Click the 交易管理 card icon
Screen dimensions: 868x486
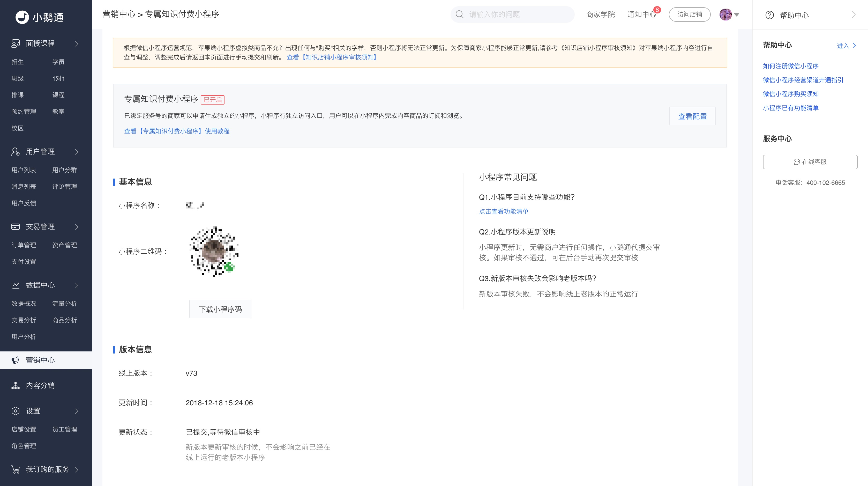click(x=16, y=227)
